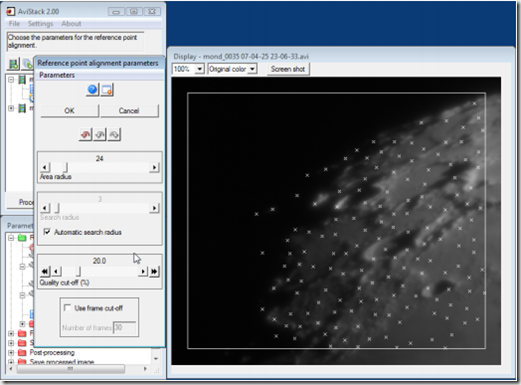Click the Number of frames input field
Viewport: 521px width, 385px height.
(124, 328)
